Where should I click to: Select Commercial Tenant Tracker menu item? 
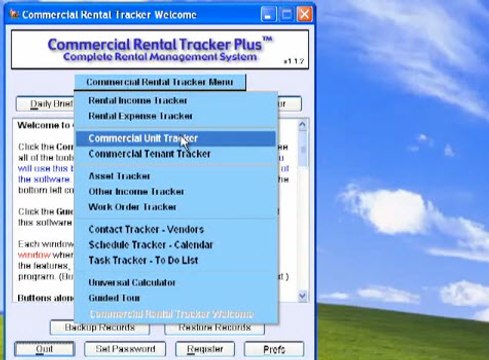pyautogui.click(x=176, y=154)
